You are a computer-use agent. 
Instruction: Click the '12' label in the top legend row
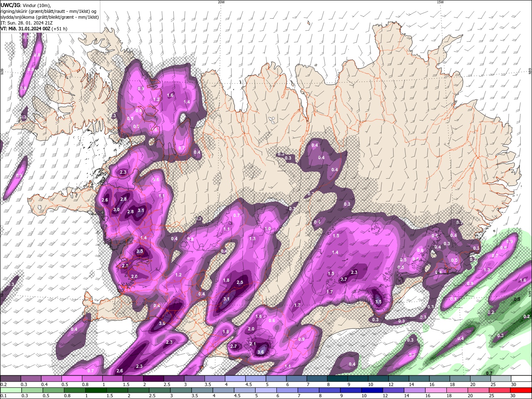click(391, 384)
